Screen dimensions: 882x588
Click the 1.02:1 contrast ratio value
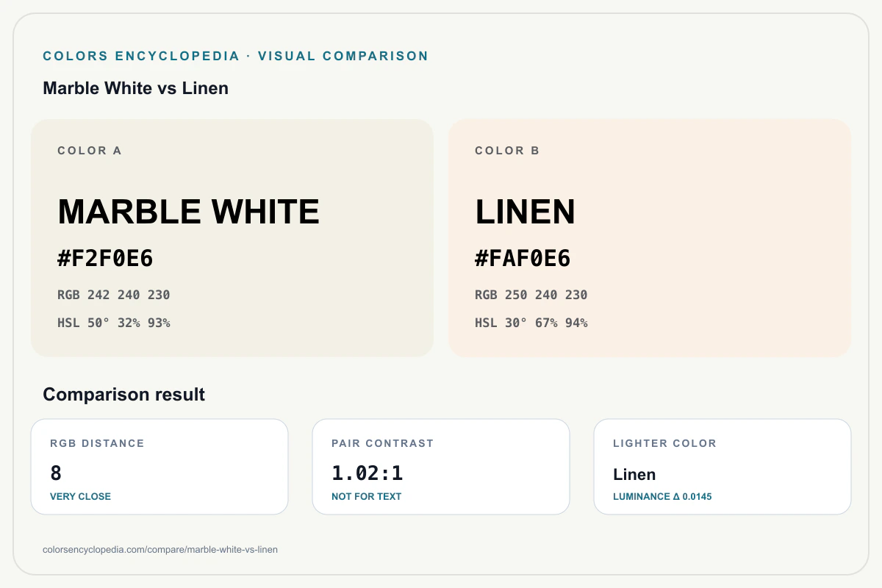(367, 473)
